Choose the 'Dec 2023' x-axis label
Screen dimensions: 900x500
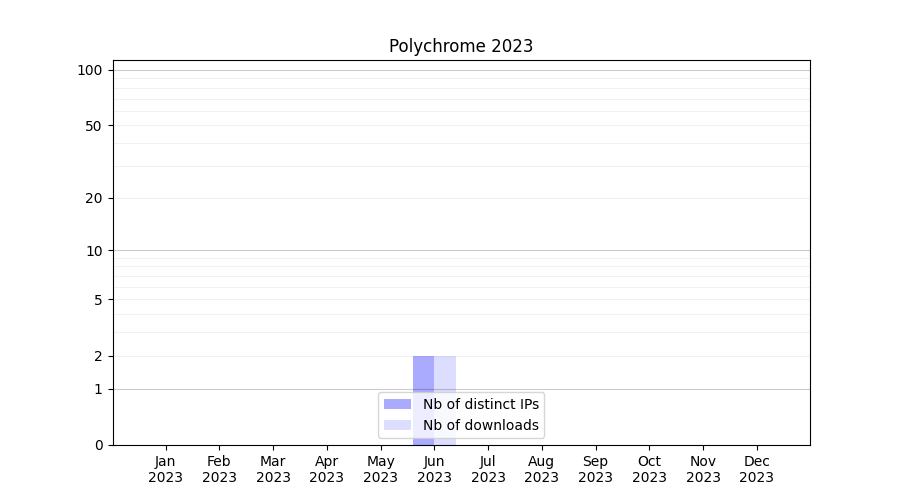[756, 469]
